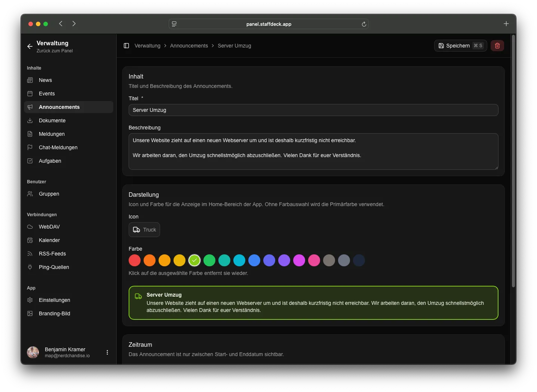
Task: Click the Dokumente download icon
Action: tap(30, 120)
